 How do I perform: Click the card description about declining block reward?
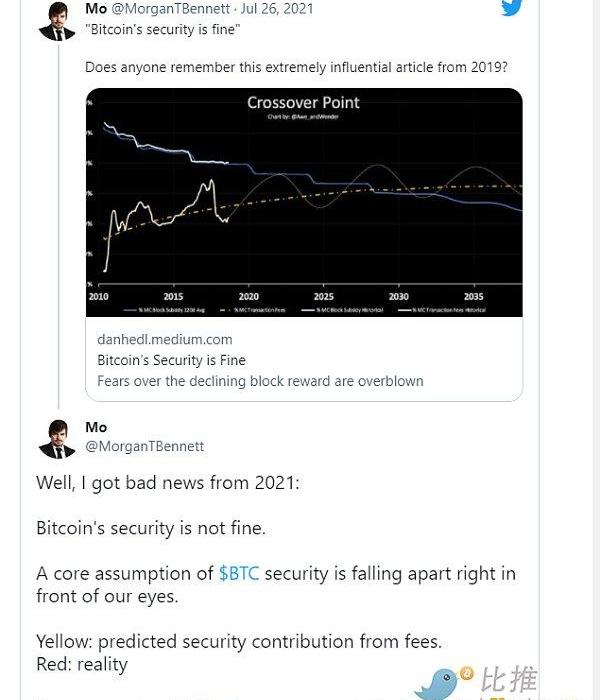(260, 381)
